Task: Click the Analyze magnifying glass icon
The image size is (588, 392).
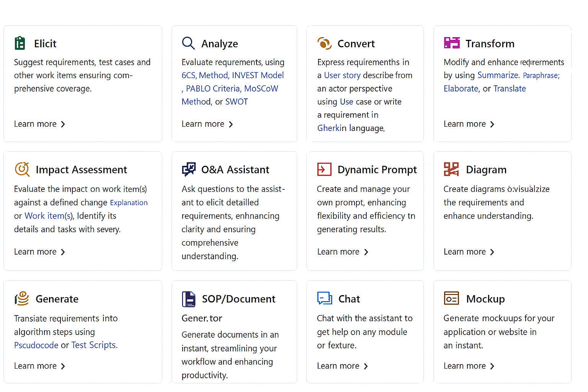Action: pyautogui.click(x=188, y=43)
